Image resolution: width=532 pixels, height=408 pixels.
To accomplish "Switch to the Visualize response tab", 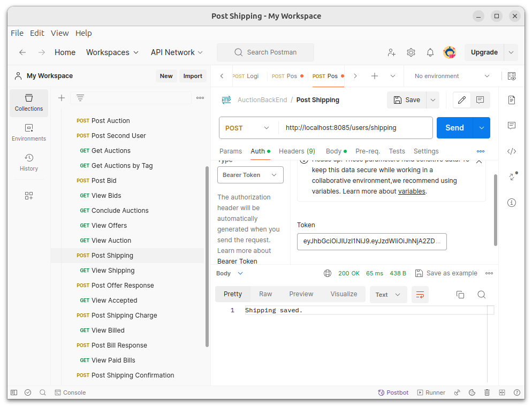I will click(344, 294).
